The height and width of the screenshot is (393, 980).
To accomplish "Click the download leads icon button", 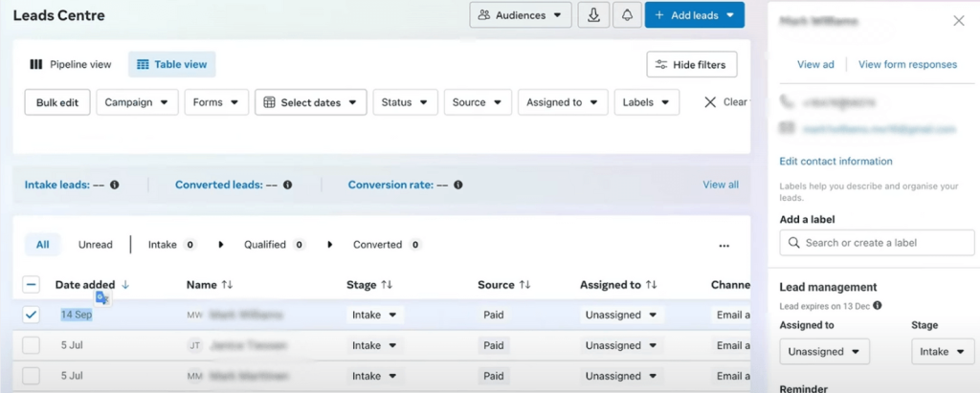I will click(593, 15).
